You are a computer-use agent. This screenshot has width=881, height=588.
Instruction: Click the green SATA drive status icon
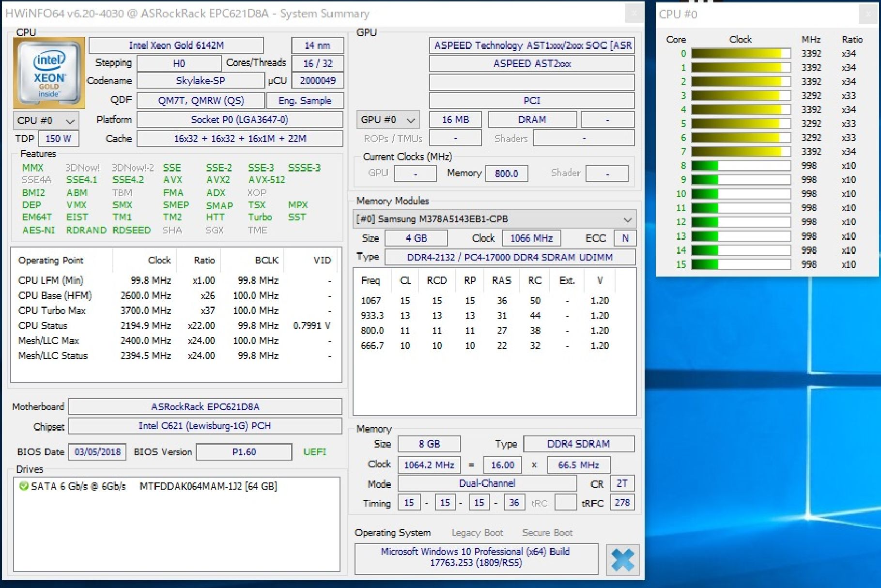click(23, 486)
